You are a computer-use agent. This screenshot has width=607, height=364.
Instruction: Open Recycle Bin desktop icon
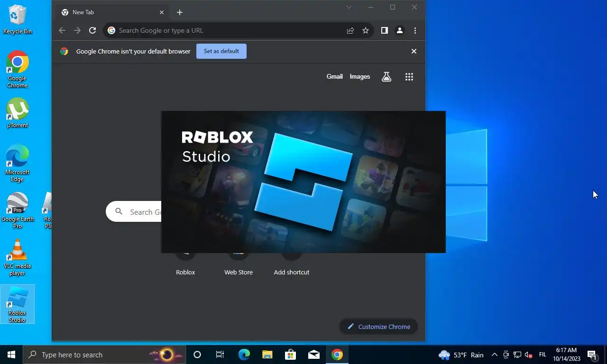18,20
